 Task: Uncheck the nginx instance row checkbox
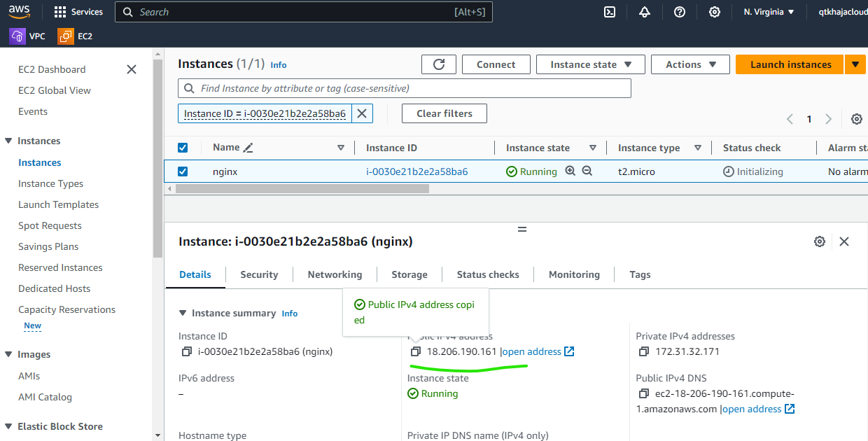[183, 171]
